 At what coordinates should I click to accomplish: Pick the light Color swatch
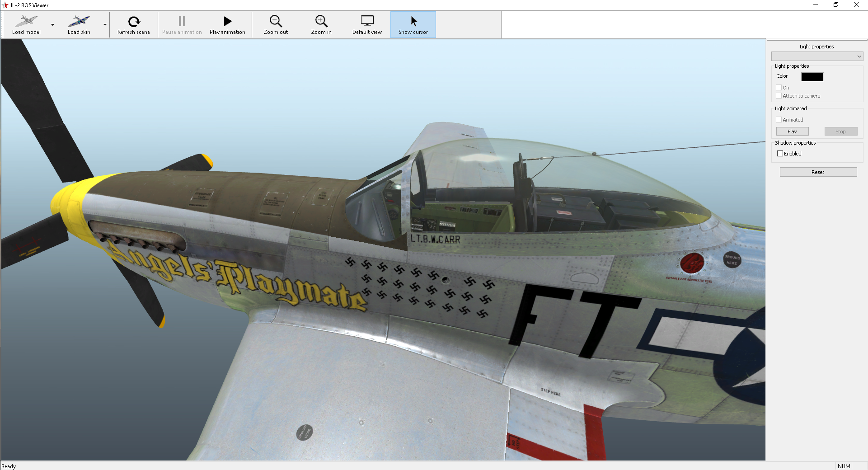812,76
